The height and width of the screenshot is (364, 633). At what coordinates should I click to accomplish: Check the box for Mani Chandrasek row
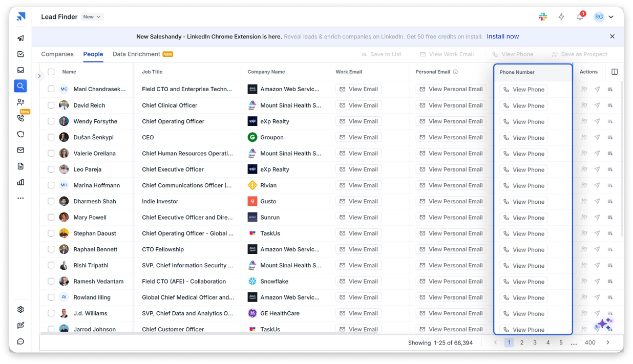[x=51, y=89]
